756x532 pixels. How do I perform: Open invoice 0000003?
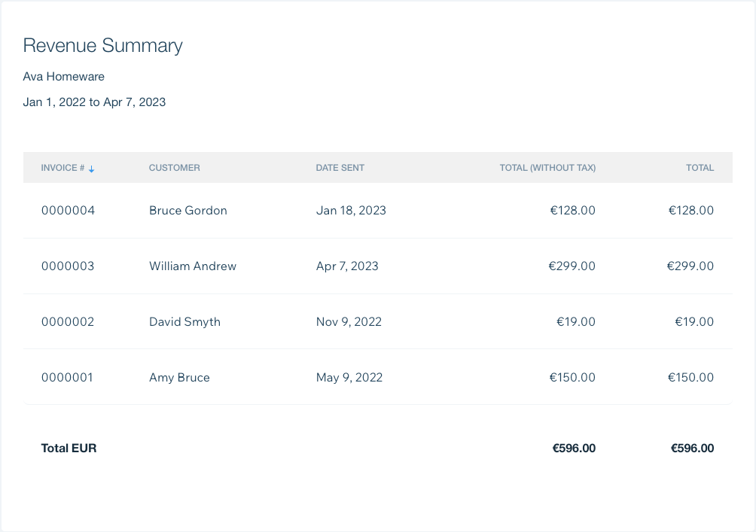[x=68, y=266]
